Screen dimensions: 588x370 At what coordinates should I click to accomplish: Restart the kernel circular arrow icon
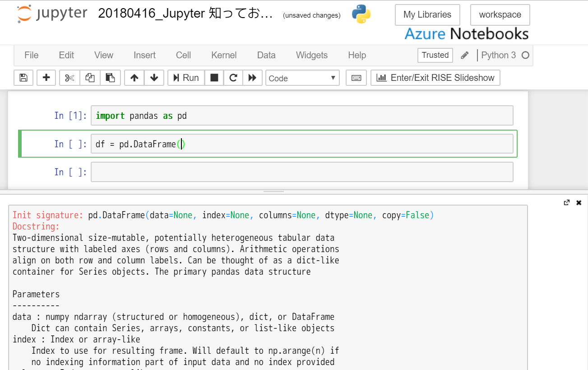(233, 78)
